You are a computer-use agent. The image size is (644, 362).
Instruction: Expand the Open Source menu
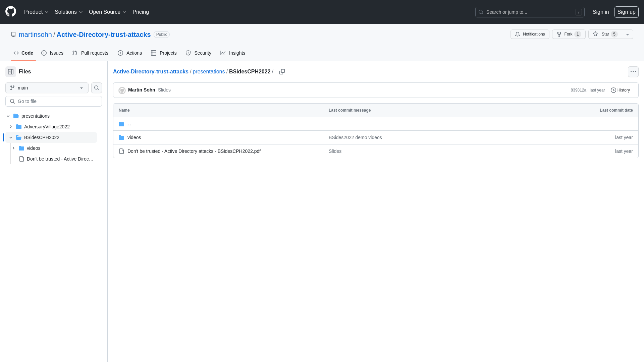click(108, 12)
